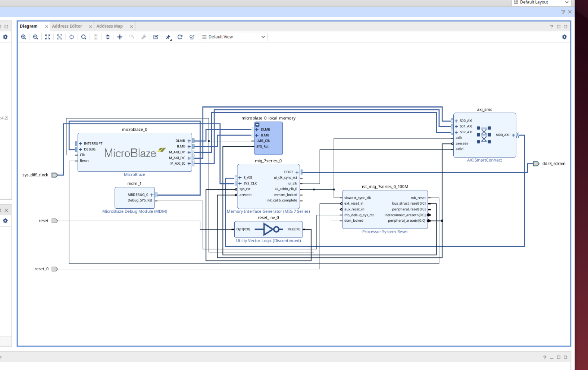This screenshot has width=588, height=370.
Task: Switch to the Address Editor tab
Action: point(67,26)
